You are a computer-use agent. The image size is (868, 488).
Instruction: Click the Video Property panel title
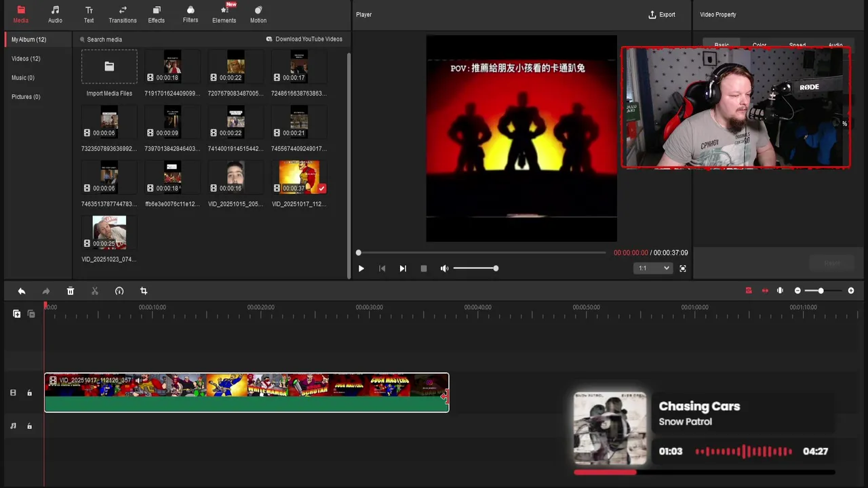[x=717, y=14]
